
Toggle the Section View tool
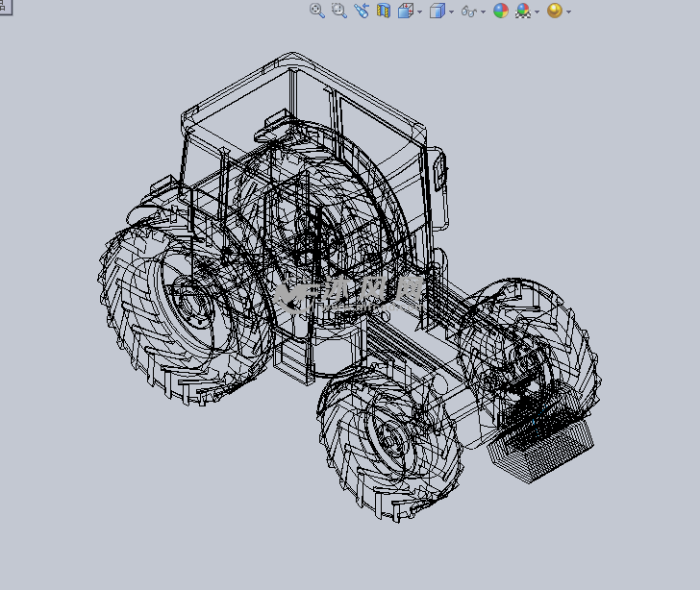coord(384,11)
